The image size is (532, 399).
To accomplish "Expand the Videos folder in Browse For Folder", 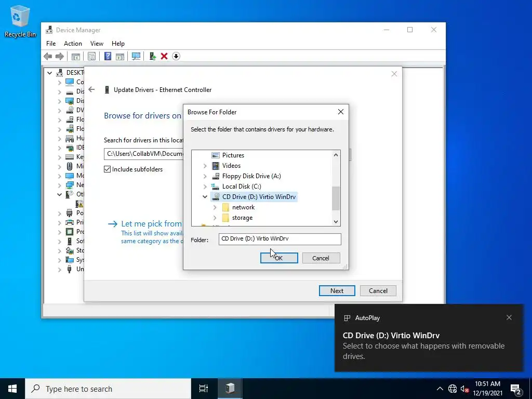I will pyautogui.click(x=205, y=166).
